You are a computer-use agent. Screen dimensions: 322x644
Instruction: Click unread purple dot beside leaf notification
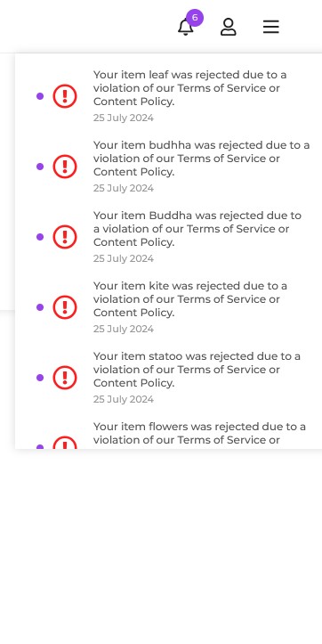(40, 96)
